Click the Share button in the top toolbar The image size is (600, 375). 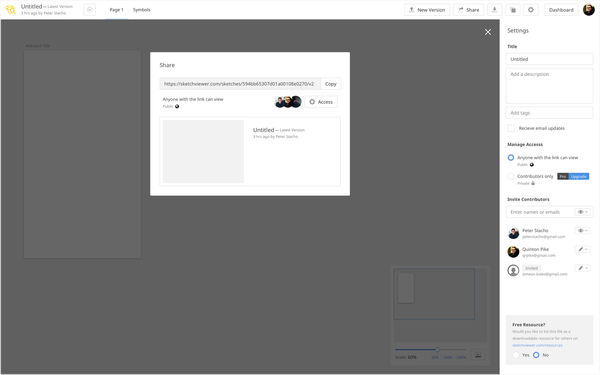(468, 10)
